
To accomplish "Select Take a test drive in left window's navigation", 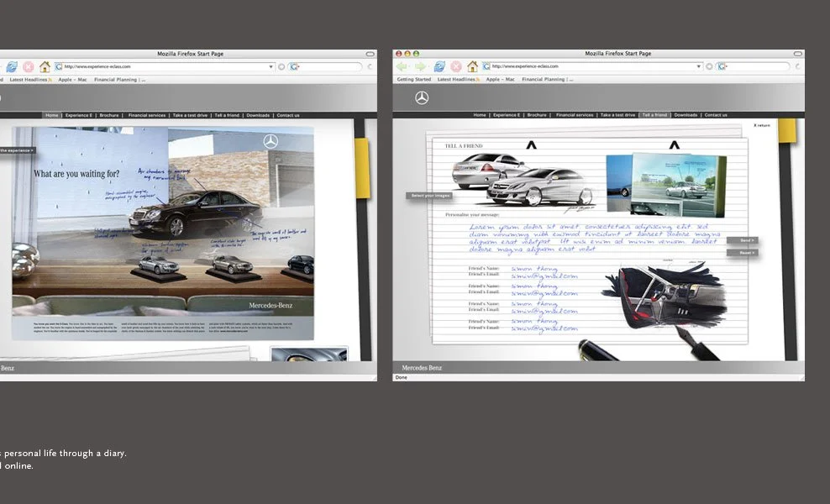I will point(190,115).
